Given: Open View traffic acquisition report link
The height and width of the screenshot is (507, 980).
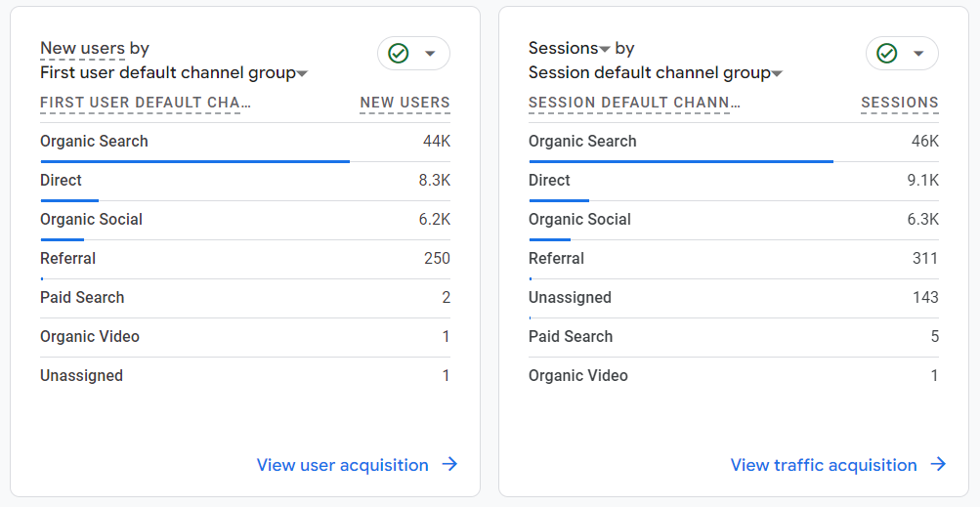Looking at the screenshot, I should (x=824, y=465).
